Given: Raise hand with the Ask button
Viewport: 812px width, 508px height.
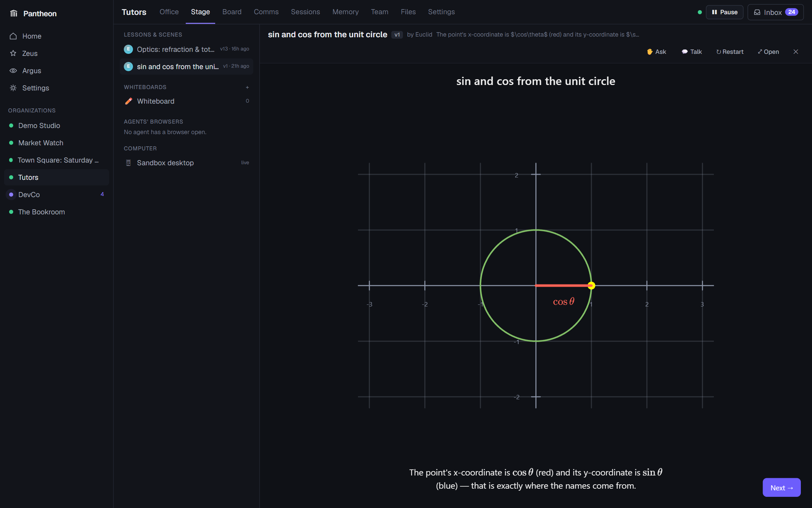Looking at the screenshot, I should click(656, 52).
